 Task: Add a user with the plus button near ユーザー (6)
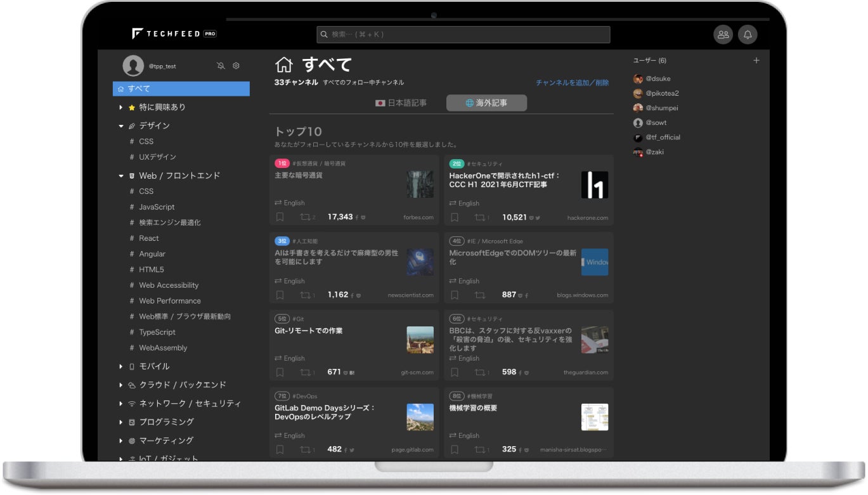(756, 60)
